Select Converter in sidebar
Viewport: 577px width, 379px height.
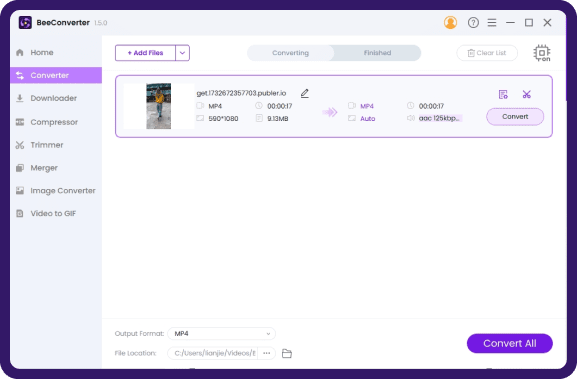(x=56, y=75)
